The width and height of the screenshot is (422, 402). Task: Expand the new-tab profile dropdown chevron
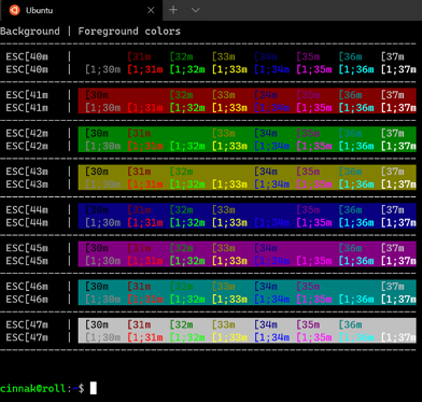196,10
